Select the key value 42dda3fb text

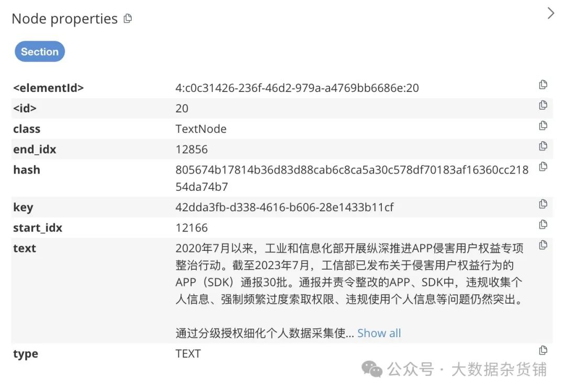click(x=284, y=207)
